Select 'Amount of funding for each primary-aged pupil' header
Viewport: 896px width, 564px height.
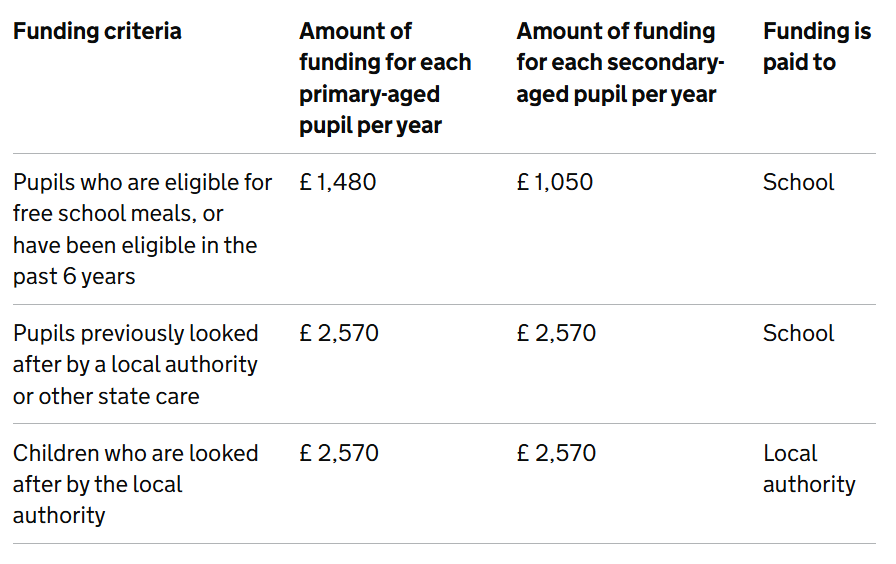pyautogui.click(x=385, y=78)
